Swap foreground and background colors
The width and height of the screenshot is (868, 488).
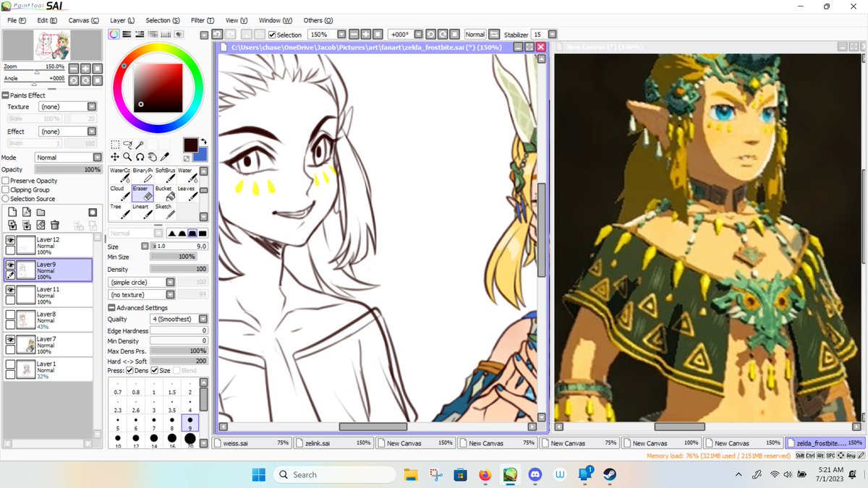pyautogui.click(x=203, y=142)
